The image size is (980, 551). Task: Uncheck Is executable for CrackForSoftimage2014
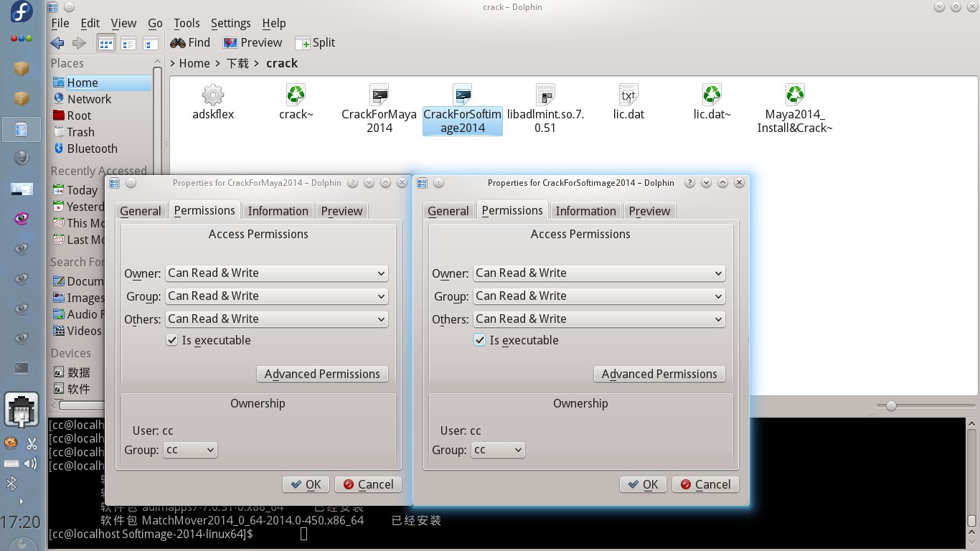click(480, 340)
